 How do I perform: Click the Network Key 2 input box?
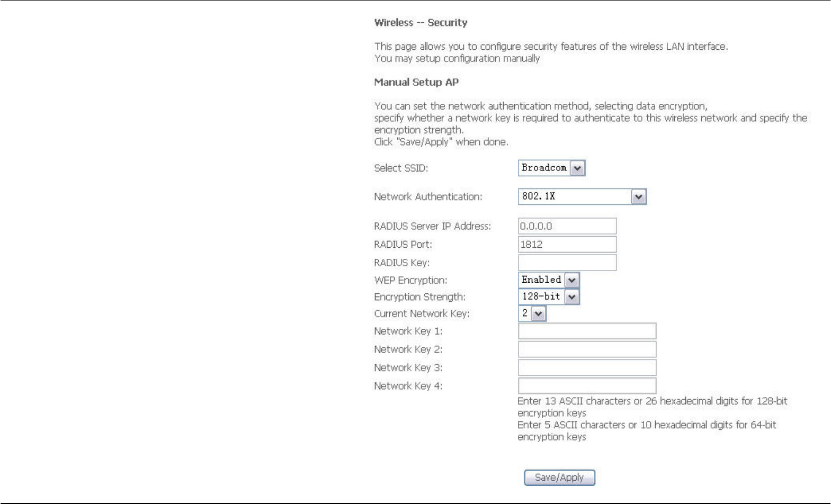[587, 349]
